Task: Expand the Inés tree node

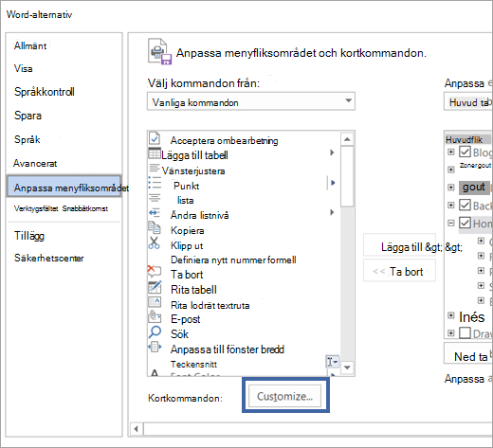Action: [451, 315]
